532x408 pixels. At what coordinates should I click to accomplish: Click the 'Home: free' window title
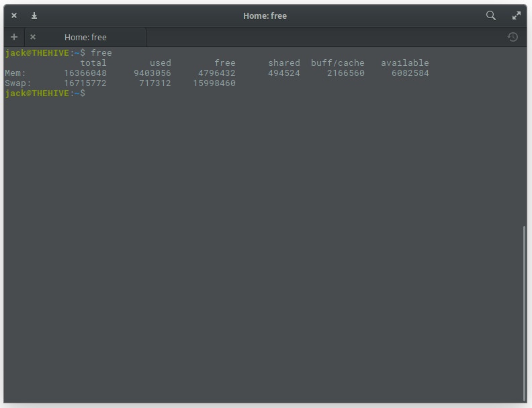(x=265, y=15)
